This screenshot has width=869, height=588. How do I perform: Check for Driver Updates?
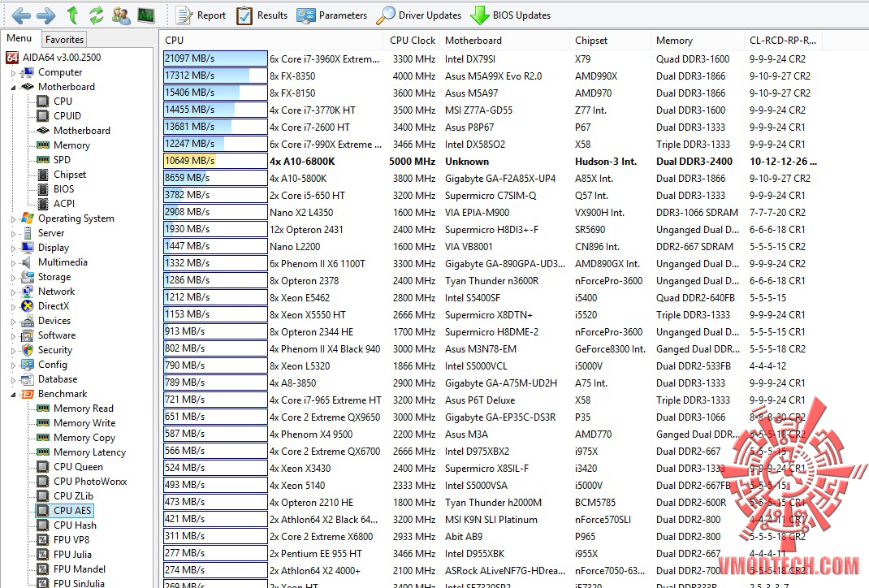pos(418,15)
